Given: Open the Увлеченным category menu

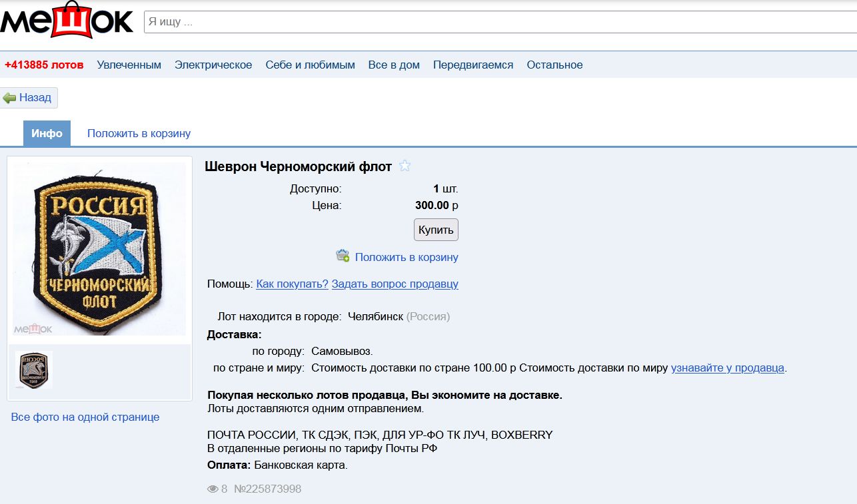Looking at the screenshot, I should coord(129,65).
